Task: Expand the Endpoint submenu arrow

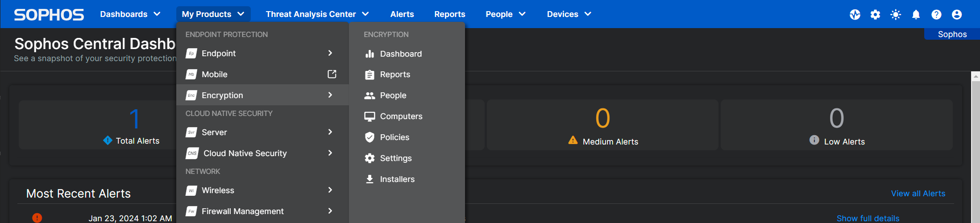Action: (x=330, y=53)
